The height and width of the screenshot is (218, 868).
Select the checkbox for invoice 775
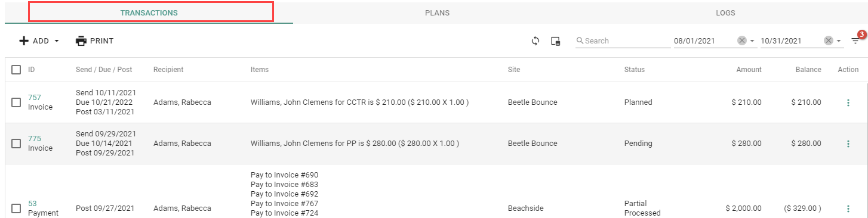pyautogui.click(x=16, y=144)
